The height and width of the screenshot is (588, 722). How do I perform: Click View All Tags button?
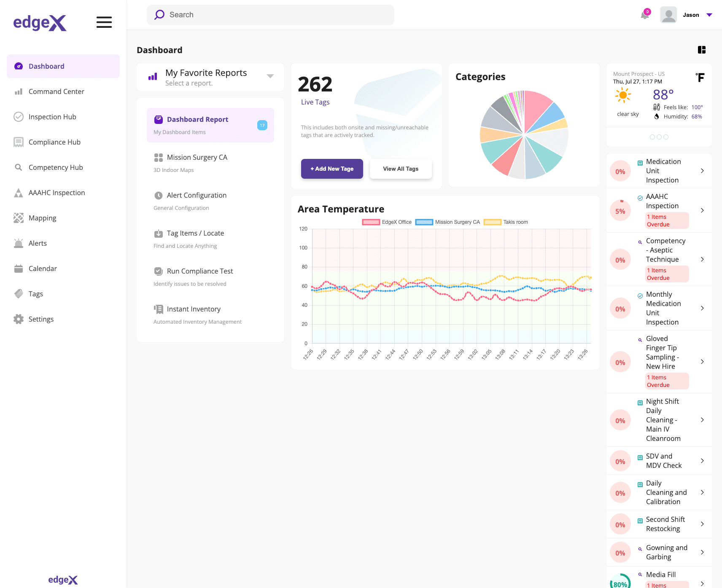pos(401,169)
